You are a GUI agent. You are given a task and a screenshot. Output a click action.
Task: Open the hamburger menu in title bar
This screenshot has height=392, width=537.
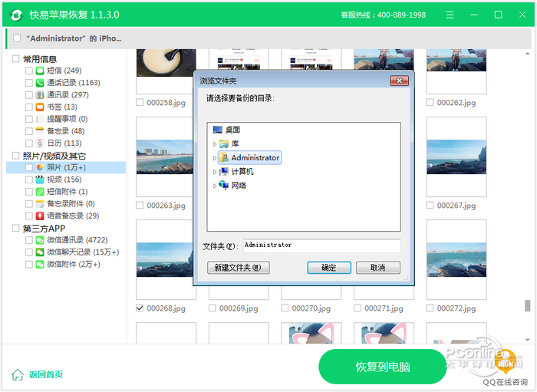(450, 15)
